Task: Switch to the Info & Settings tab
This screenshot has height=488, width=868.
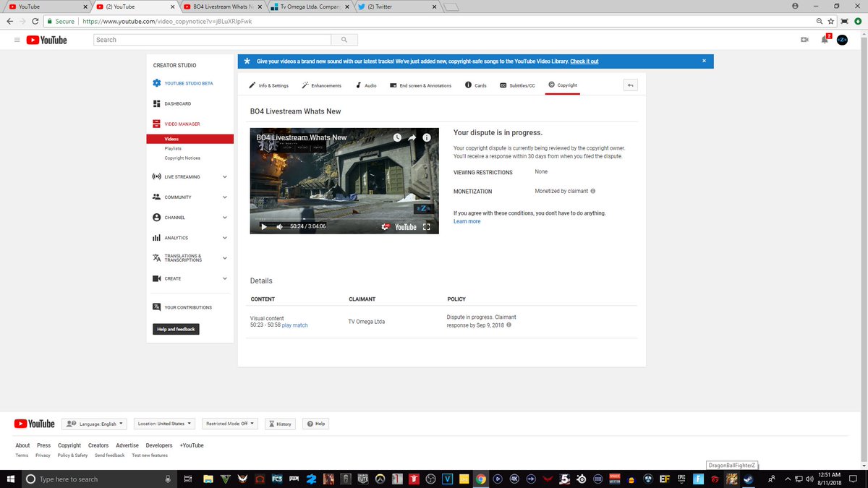Action: [x=269, y=85]
